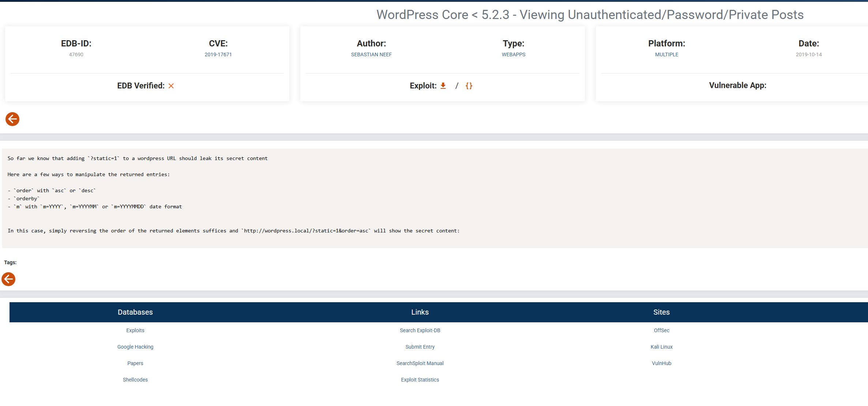Open the Search Exploit-DB link
The width and height of the screenshot is (868, 406).
point(420,330)
